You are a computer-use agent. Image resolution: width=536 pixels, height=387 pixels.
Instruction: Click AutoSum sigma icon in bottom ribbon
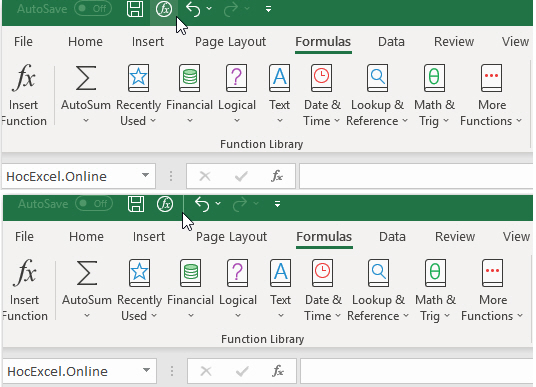tap(87, 273)
